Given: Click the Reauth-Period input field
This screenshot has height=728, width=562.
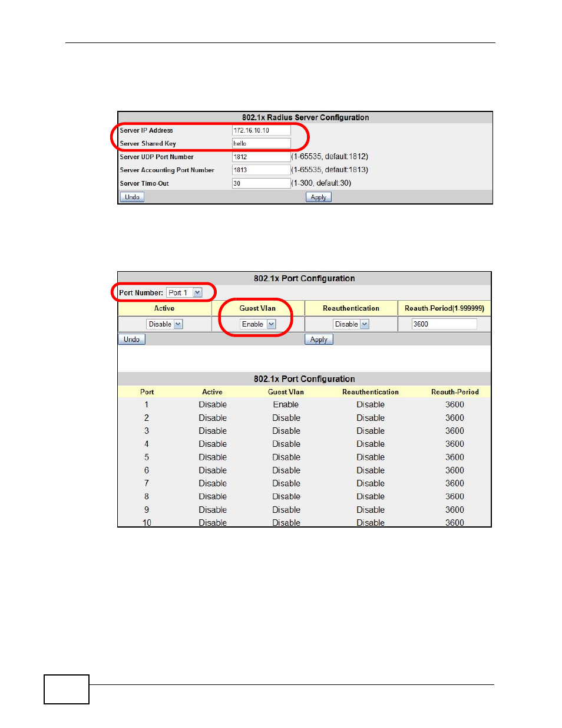Looking at the screenshot, I should pyautogui.click(x=444, y=324).
